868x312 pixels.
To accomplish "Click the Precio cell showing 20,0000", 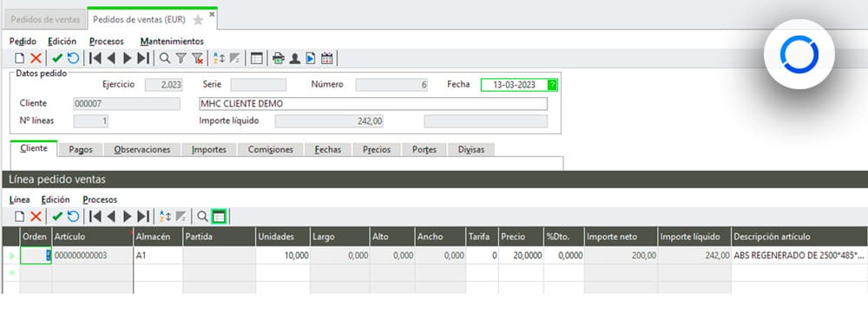I will (x=521, y=256).
